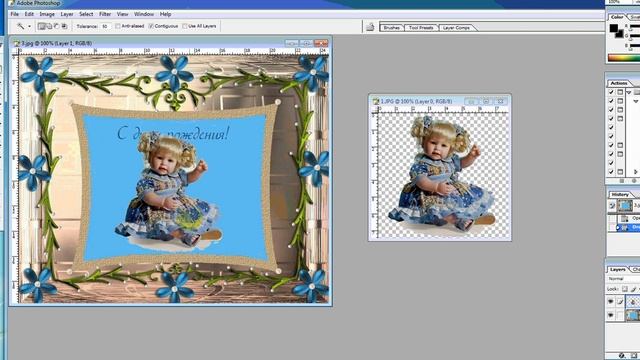Viewport: 640px width, 360px height.
Task: Select the Actions panel tab
Action: 619,83
